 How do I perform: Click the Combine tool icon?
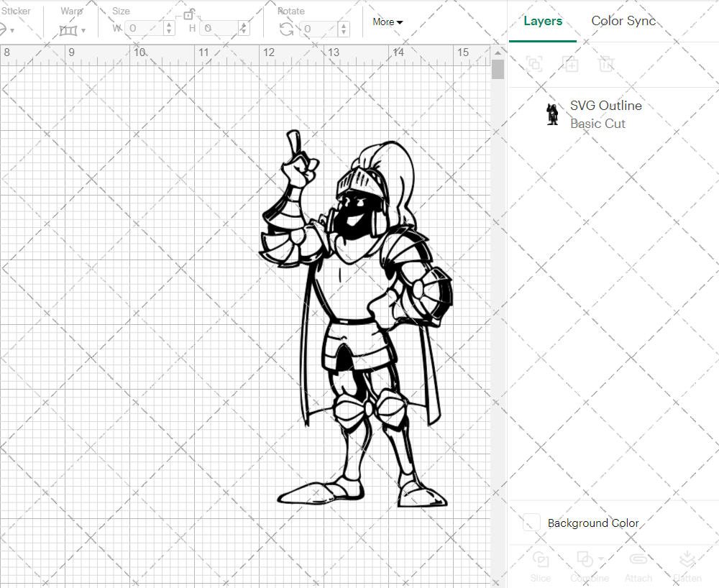point(585,559)
